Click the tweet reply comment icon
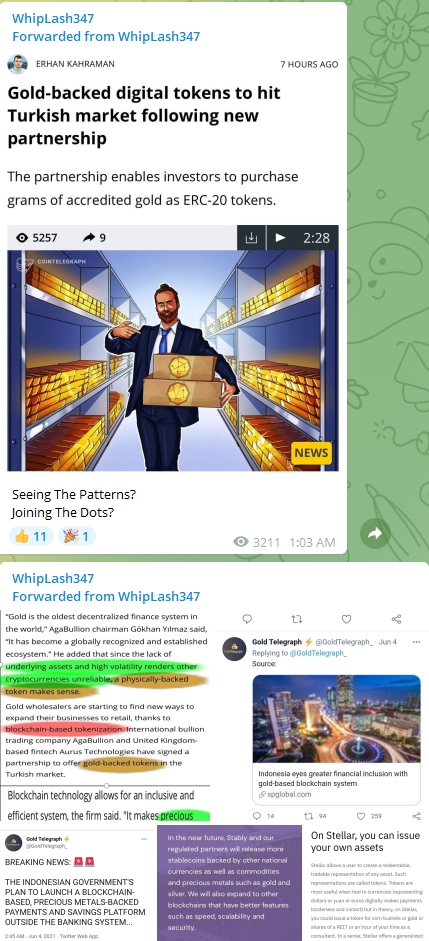 tap(247, 619)
